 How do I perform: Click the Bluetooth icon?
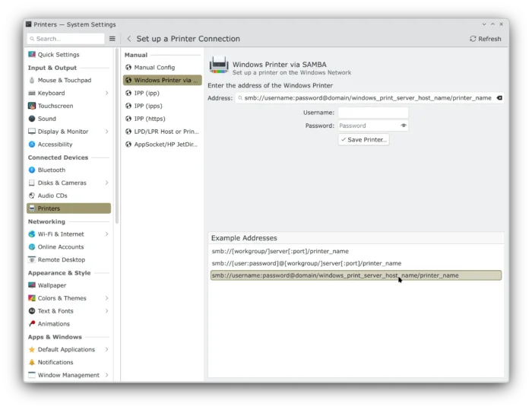click(32, 170)
